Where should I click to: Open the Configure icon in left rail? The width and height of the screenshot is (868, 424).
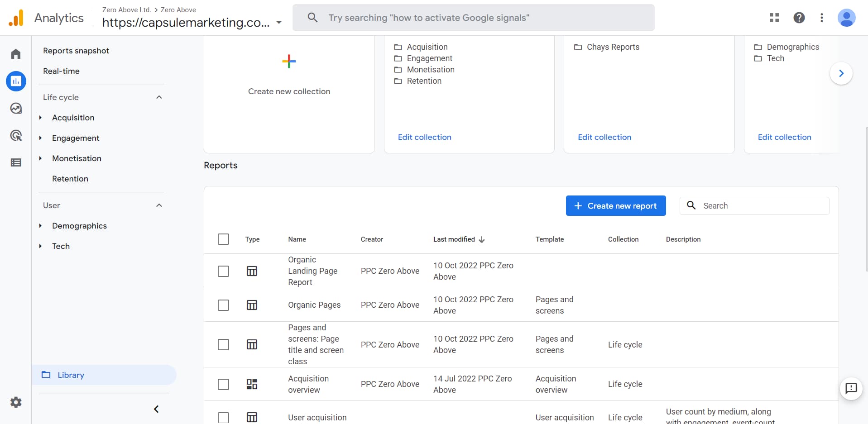pyautogui.click(x=16, y=162)
